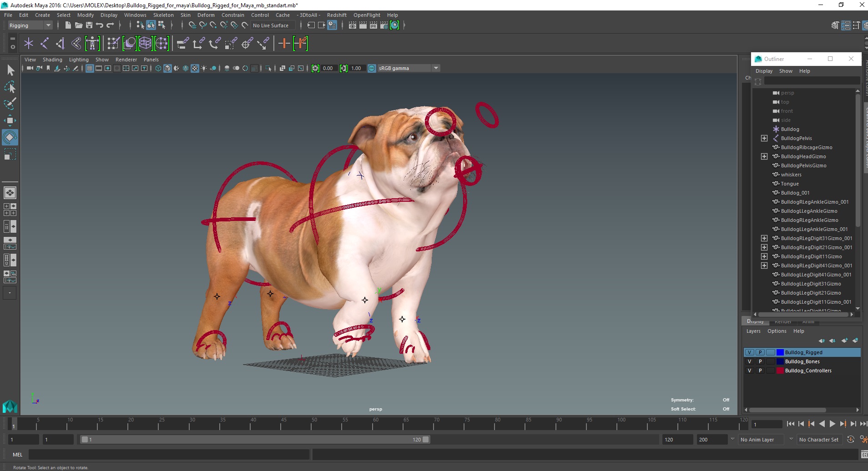Click the Open Scene folder icon
The height and width of the screenshot is (471, 868).
(x=79, y=25)
